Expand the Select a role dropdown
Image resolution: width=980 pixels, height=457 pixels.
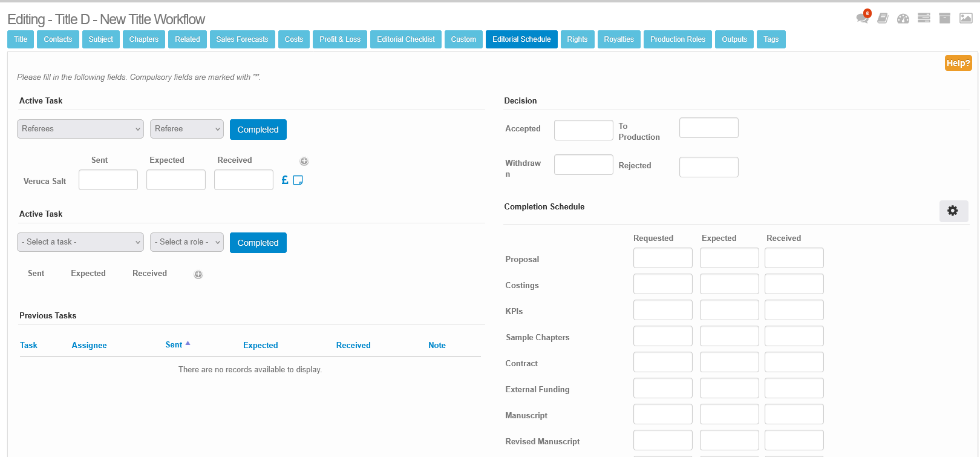click(x=187, y=242)
